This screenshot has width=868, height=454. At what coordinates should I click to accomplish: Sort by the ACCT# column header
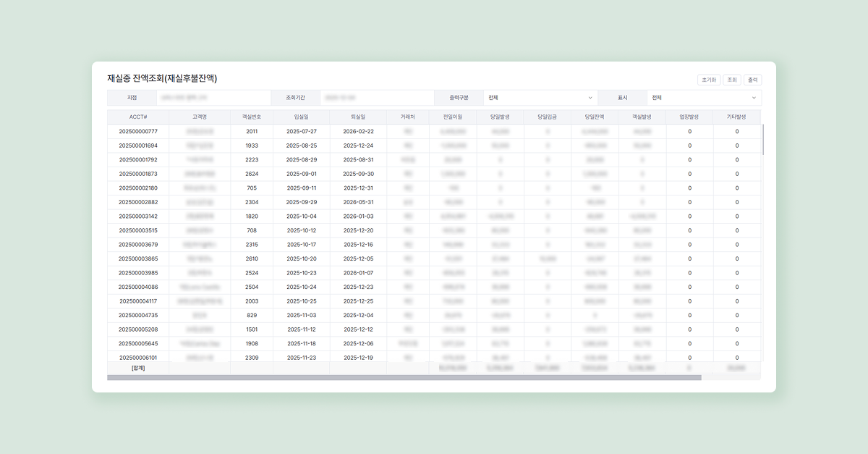138,117
